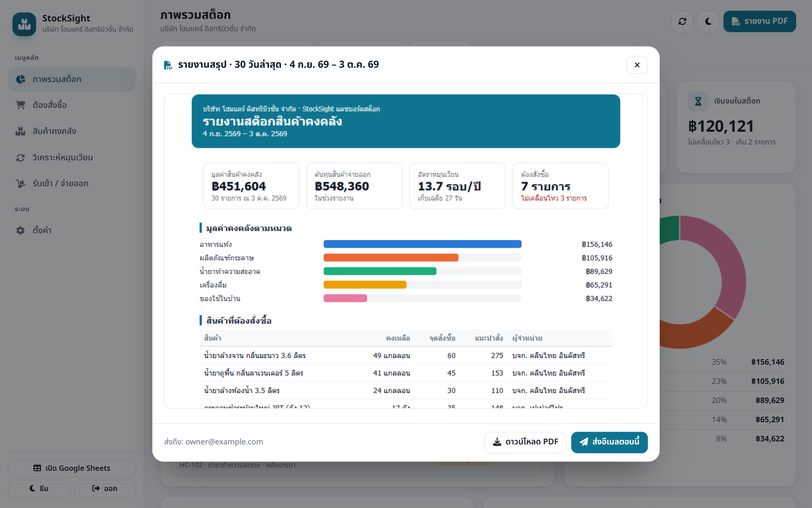Click the pie chart icon beside ภาพรวมสต็อก
Viewport: 812px width, 508px height.
[21, 79]
